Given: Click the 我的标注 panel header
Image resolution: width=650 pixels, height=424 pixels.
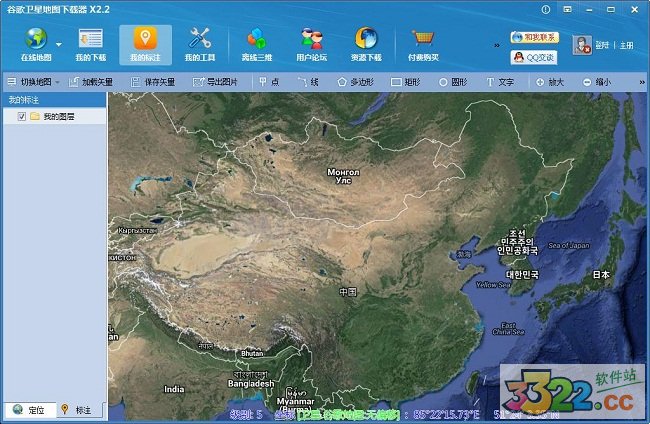Looking at the screenshot, I should click(54, 100).
